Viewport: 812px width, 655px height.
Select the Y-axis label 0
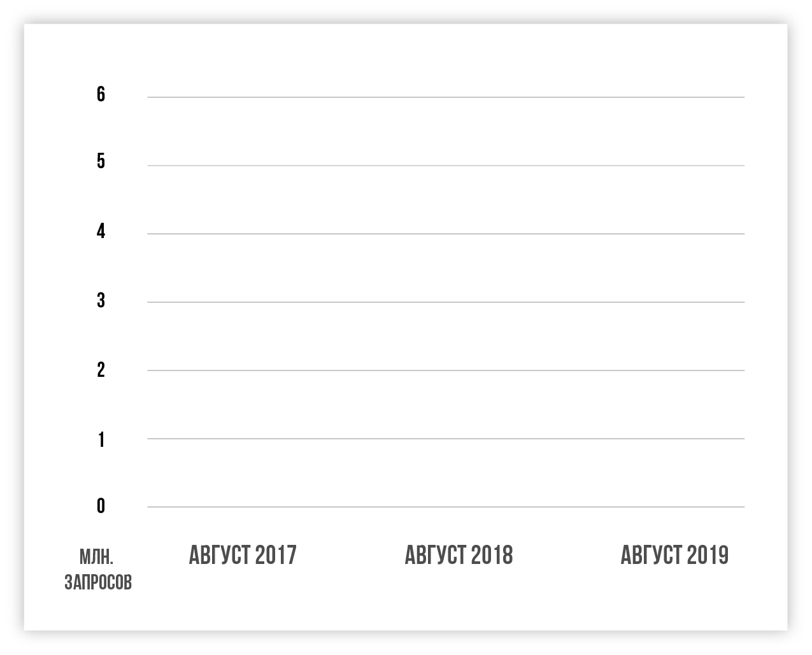pos(101,506)
